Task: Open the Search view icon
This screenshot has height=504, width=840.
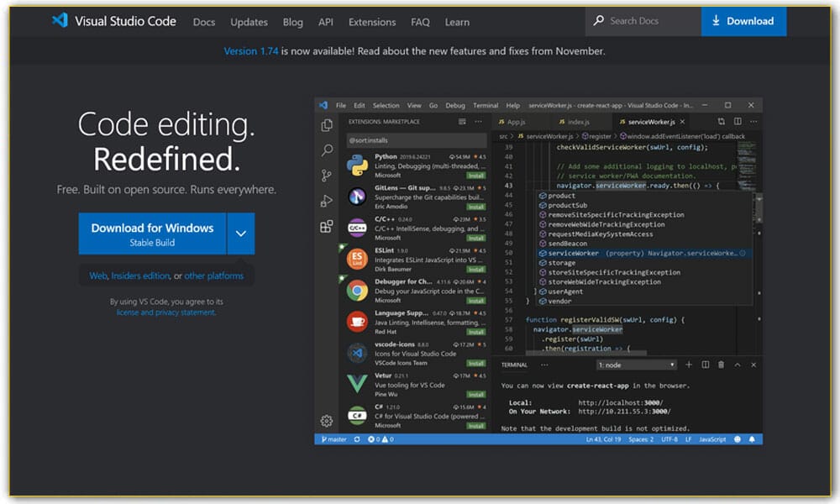Action: [x=327, y=150]
